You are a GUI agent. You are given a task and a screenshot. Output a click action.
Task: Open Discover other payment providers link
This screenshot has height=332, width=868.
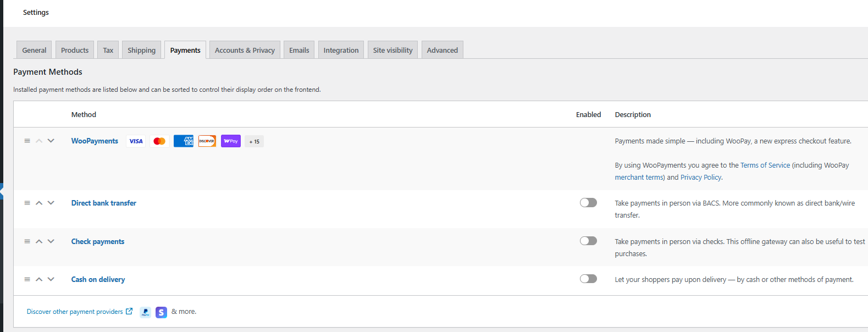pos(75,312)
